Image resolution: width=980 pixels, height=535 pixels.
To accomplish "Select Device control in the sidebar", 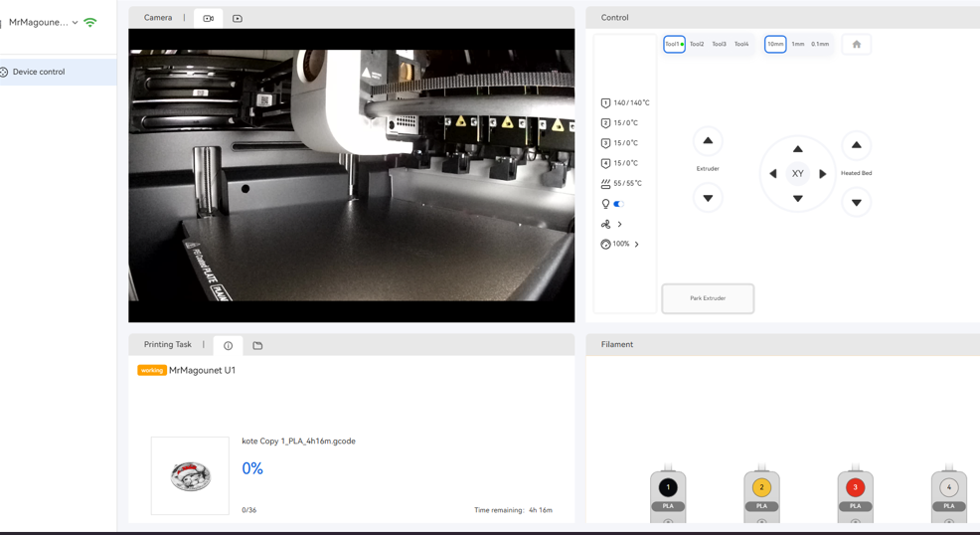I will click(x=39, y=72).
